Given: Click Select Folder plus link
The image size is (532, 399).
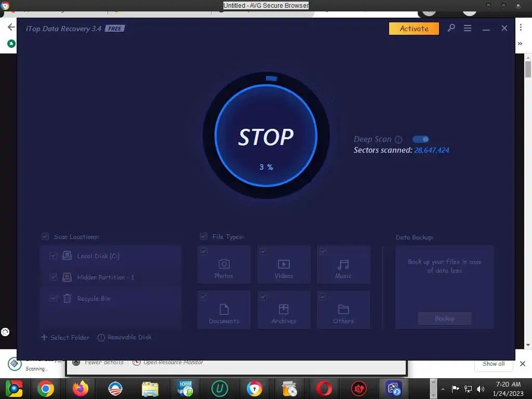Looking at the screenshot, I should (x=65, y=337).
